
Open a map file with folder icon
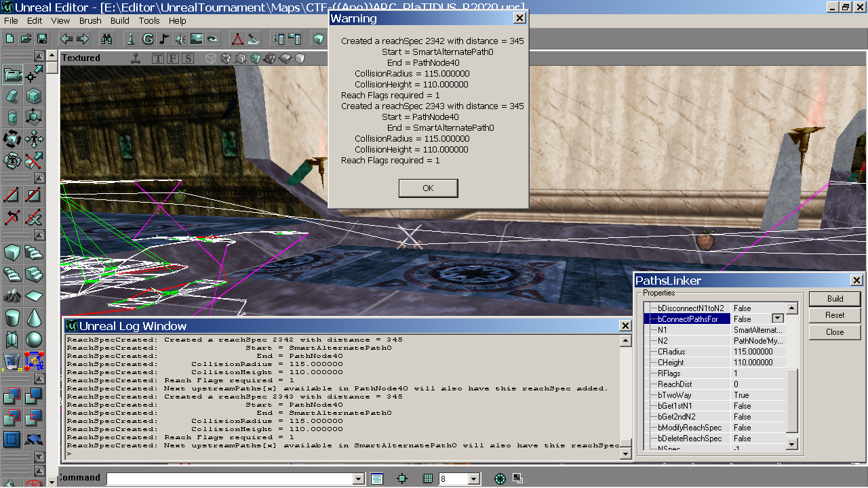(26, 39)
